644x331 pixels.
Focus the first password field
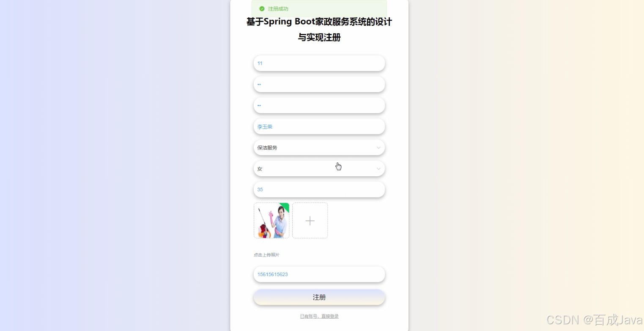tap(319, 84)
